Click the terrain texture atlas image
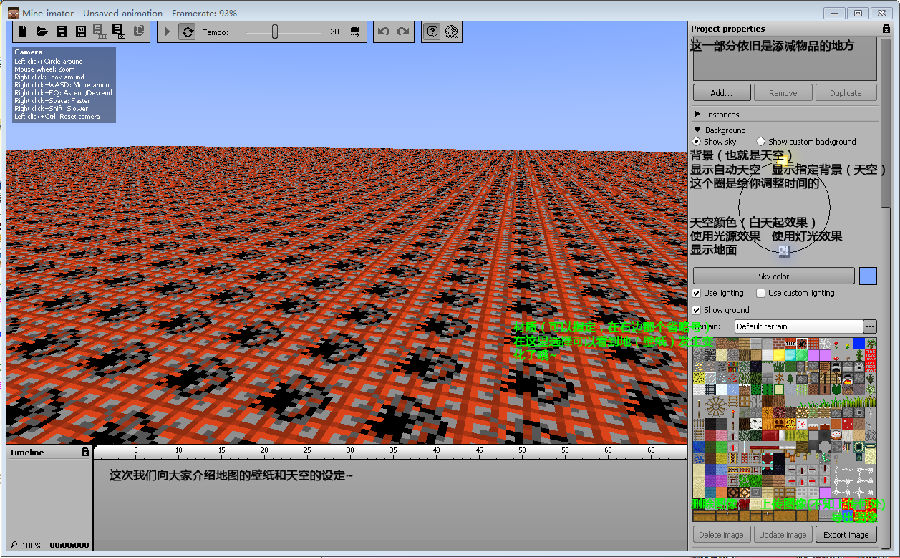900x558 pixels. [785, 430]
